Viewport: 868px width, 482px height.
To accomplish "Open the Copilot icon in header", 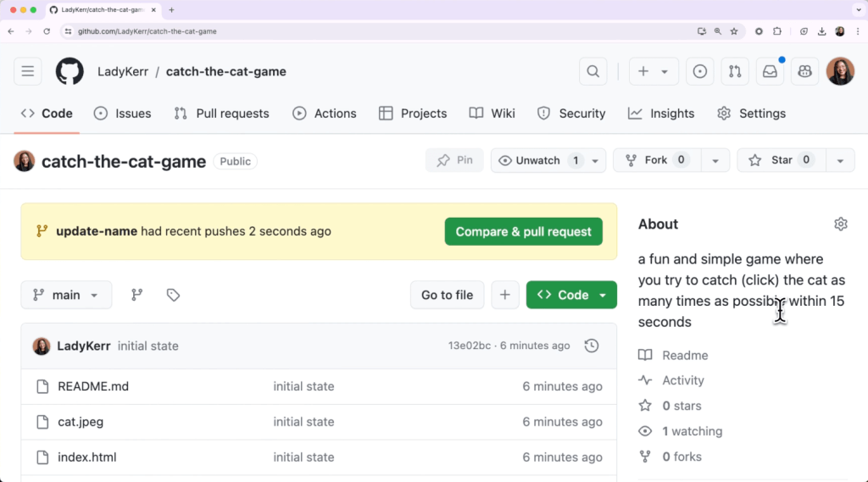I will tap(804, 72).
